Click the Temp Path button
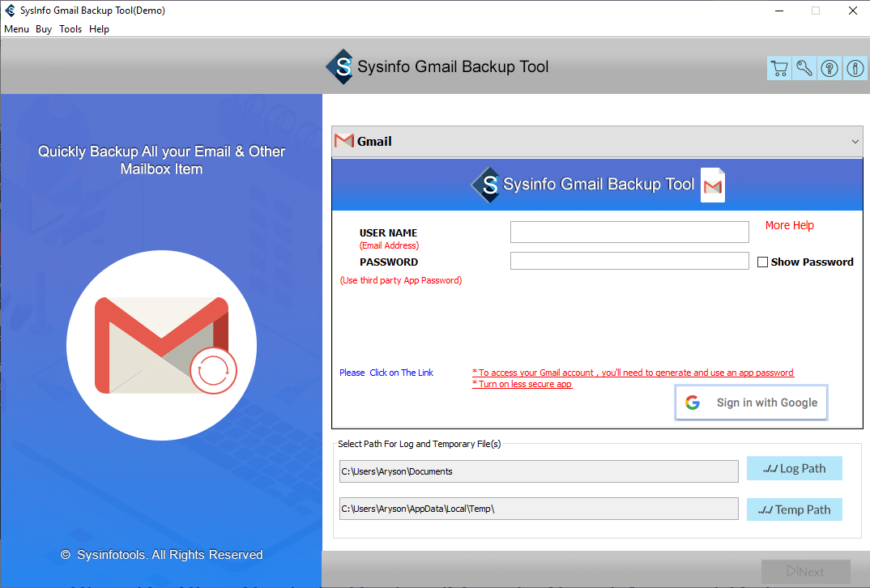 [x=795, y=509]
